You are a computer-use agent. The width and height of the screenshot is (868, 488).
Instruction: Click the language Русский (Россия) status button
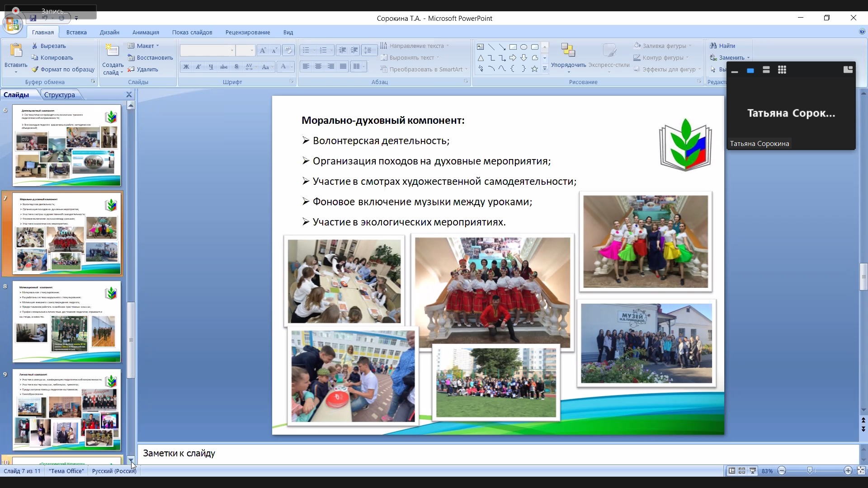point(114,471)
